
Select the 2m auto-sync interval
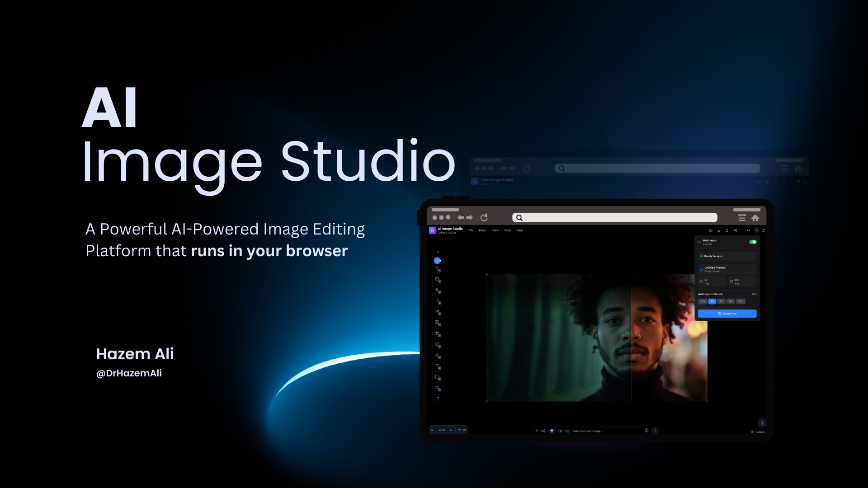722,301
